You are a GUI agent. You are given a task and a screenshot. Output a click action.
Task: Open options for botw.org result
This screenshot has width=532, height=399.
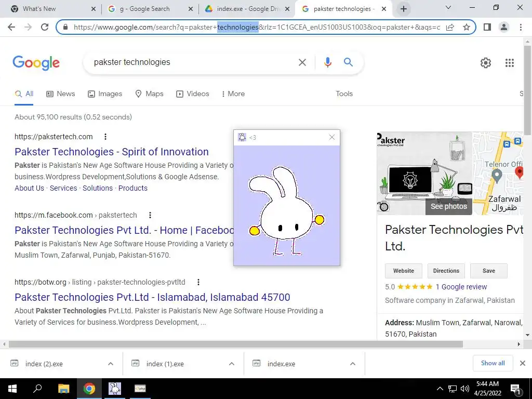[x=198, y=282]
